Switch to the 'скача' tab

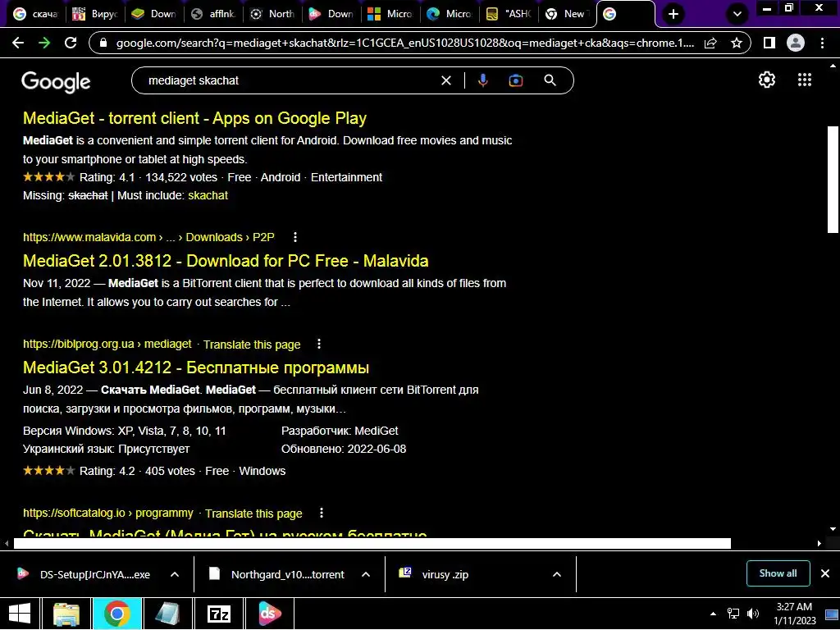[x=36, y=14]
